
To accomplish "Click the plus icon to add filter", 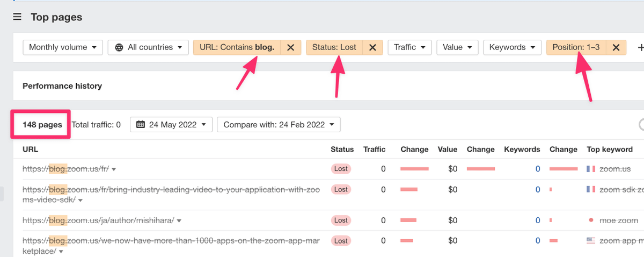I will (640, 47).
